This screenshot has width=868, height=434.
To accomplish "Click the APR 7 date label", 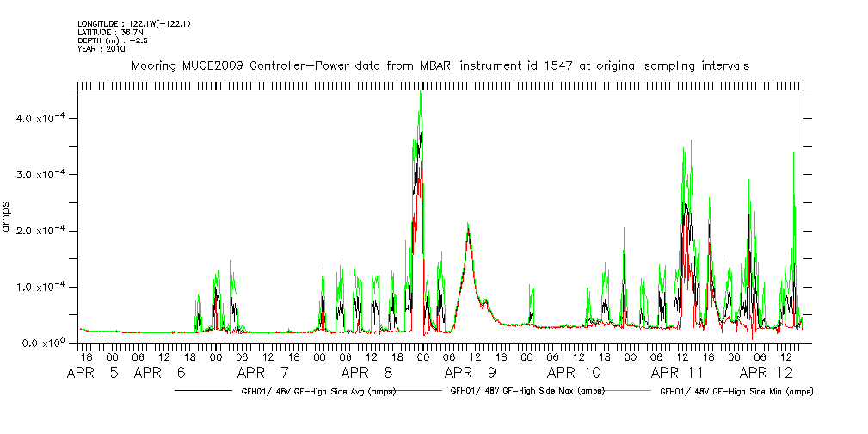I will 263,374.
